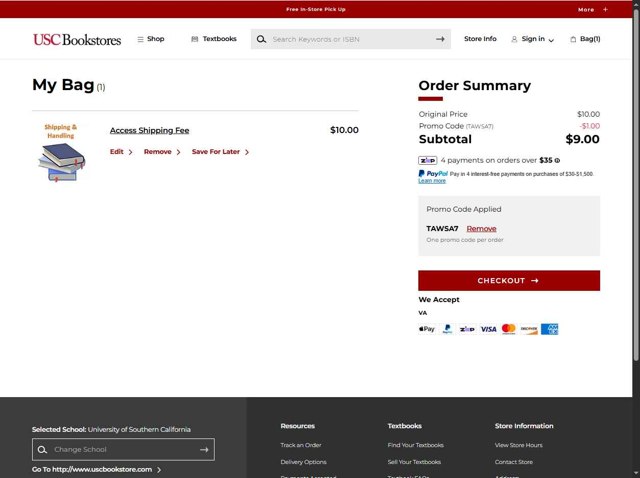Submit Change School with arrow icon

(x=204, y=449)
